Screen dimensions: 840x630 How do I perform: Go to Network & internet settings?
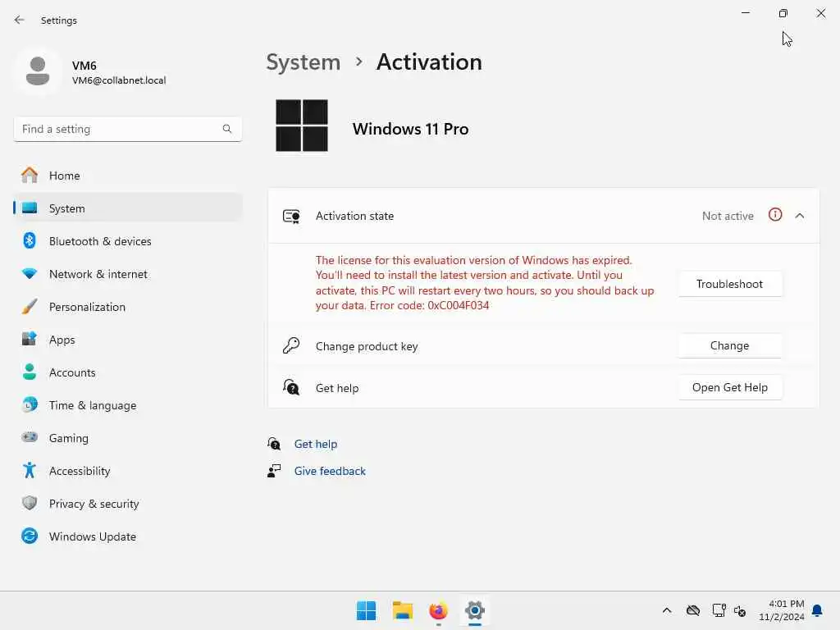(127, 273)
